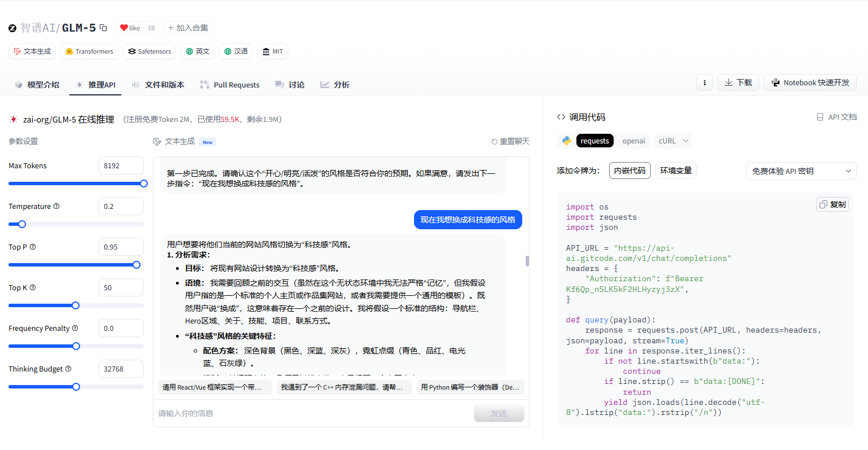This screenshot has width=868, height=450.
Task: Select 环境变量 token option
Action: tap(676, 171)
